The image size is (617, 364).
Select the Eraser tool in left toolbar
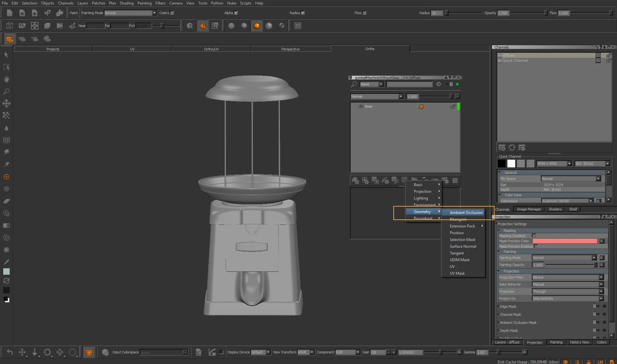coord(6,201)
